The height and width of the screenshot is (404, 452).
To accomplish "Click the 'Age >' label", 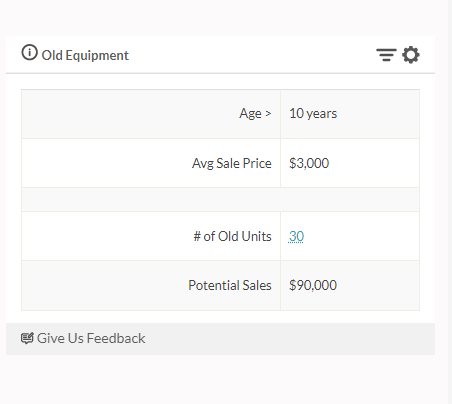I will tap(255, 114).
